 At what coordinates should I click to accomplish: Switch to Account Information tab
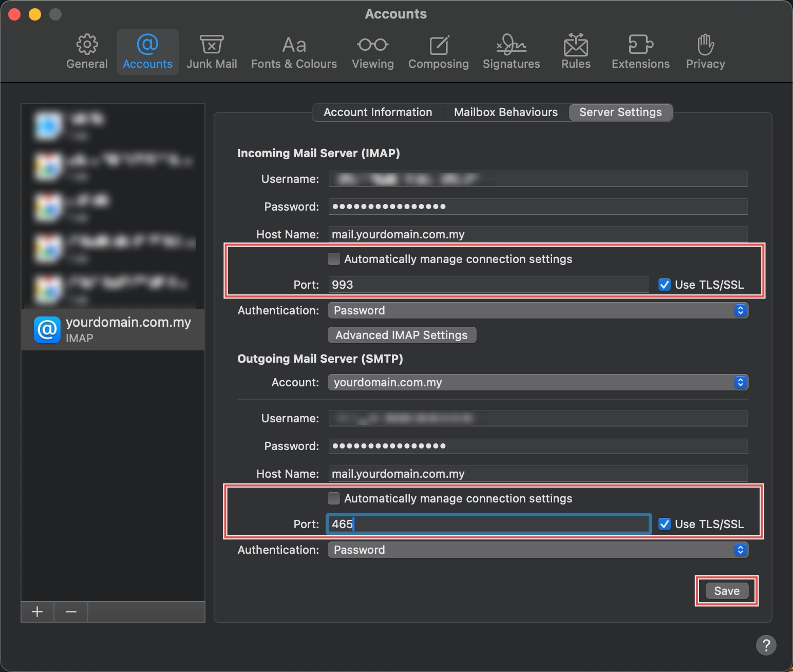377,112
